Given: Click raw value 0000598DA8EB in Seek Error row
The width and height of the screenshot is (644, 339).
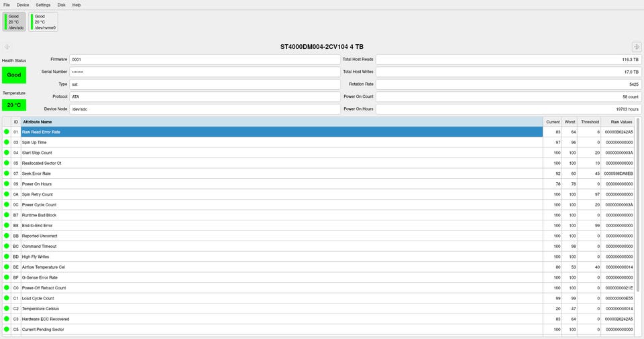Looking at the screenshot, I should pyautogui.click(x=618, y=174).
